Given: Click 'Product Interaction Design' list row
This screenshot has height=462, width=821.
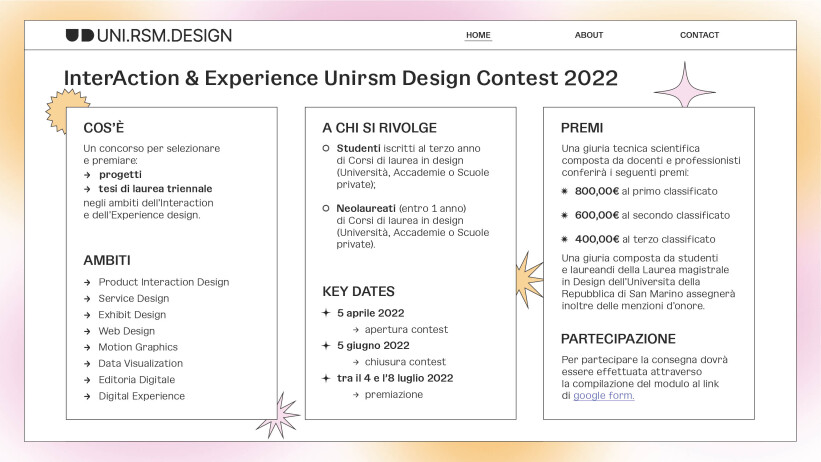Looking at the screenshot, I should tap(157, 282).
